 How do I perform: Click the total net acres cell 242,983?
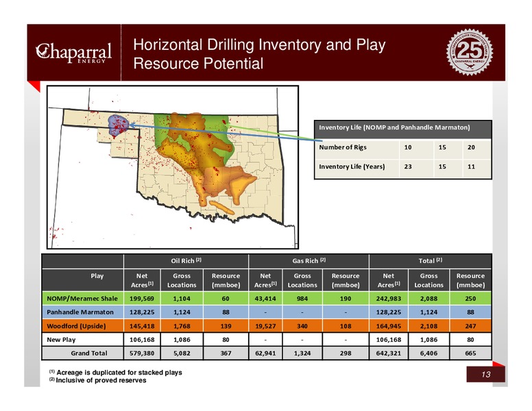[389, 299]
